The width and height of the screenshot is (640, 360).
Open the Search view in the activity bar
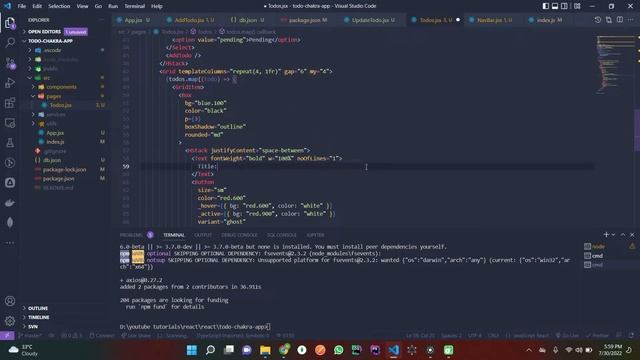(x=10, y=42)
